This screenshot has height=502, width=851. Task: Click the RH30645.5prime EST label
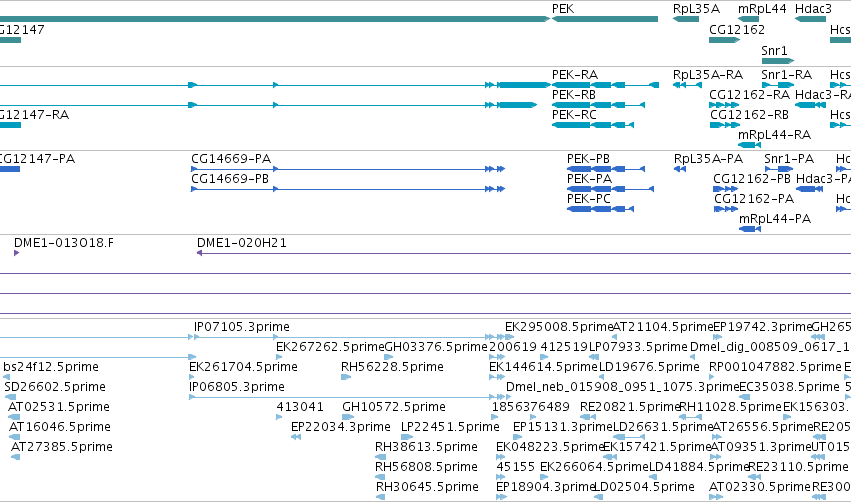pyautogui.click(x=427, y=487)
